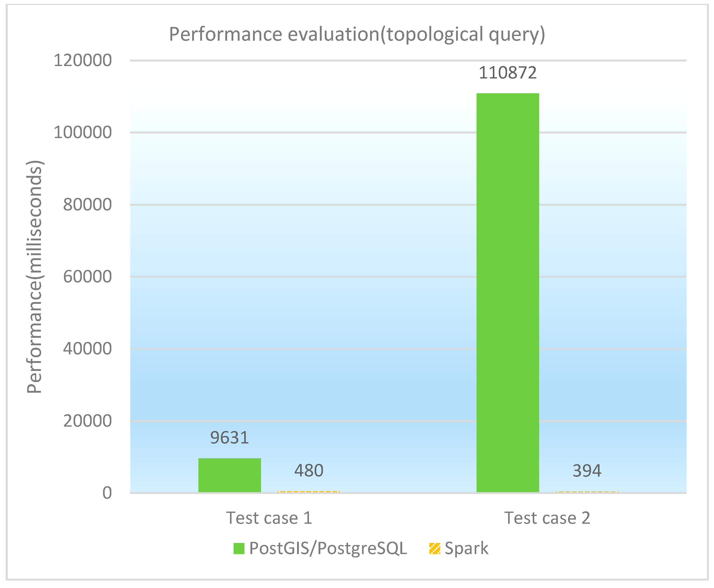Click the 0 y-axis tick label
This screenshot has width=714, height=588.
[x=107, y=493]
